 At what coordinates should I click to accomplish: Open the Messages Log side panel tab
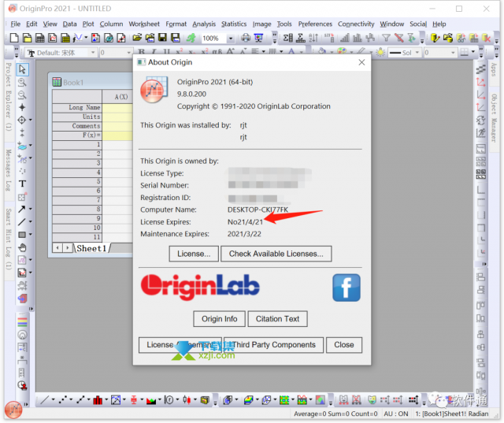tap(9, 169)
